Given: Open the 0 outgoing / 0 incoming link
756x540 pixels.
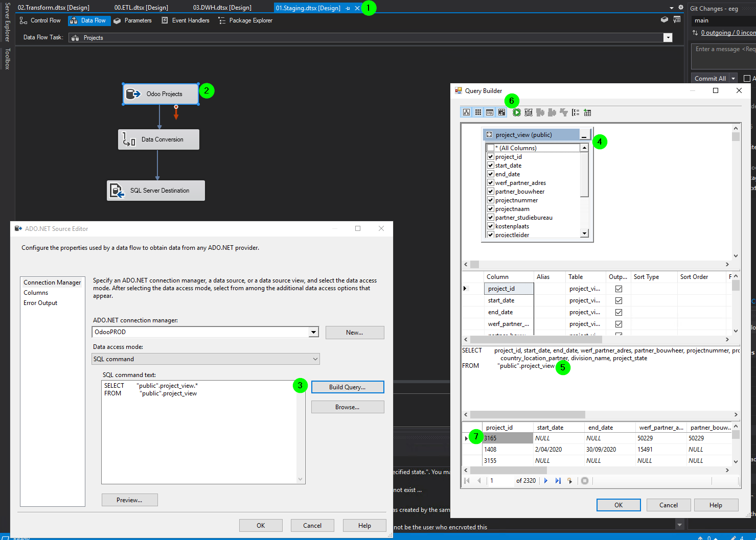Looking at the screenshot, I should coord(728,33).
